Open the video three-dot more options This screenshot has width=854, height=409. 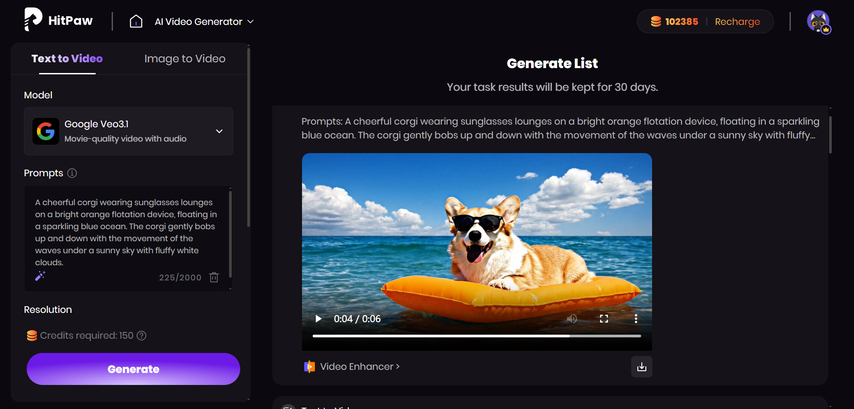click(x=636, y=319)
